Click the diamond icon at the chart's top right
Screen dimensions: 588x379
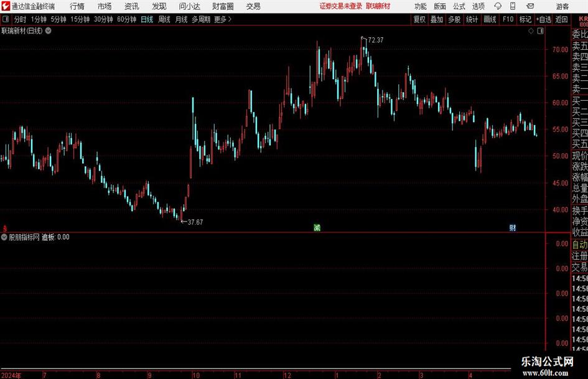click(531, 31)
